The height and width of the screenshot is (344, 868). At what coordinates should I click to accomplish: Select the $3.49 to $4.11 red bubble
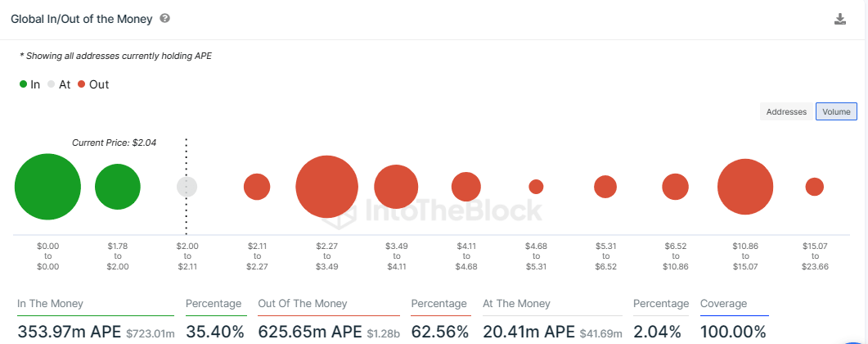tap(396, 187)
